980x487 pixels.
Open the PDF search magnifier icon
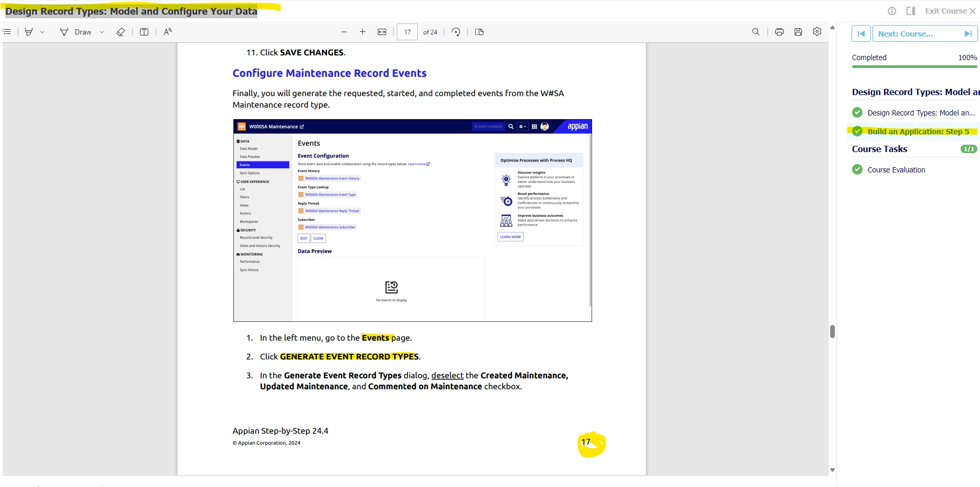point(756,32)
